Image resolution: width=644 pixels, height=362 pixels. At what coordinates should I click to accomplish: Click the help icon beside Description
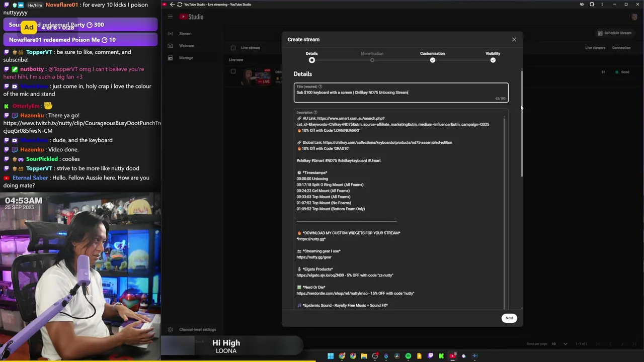pyautogui.click(x=315, y=113)
